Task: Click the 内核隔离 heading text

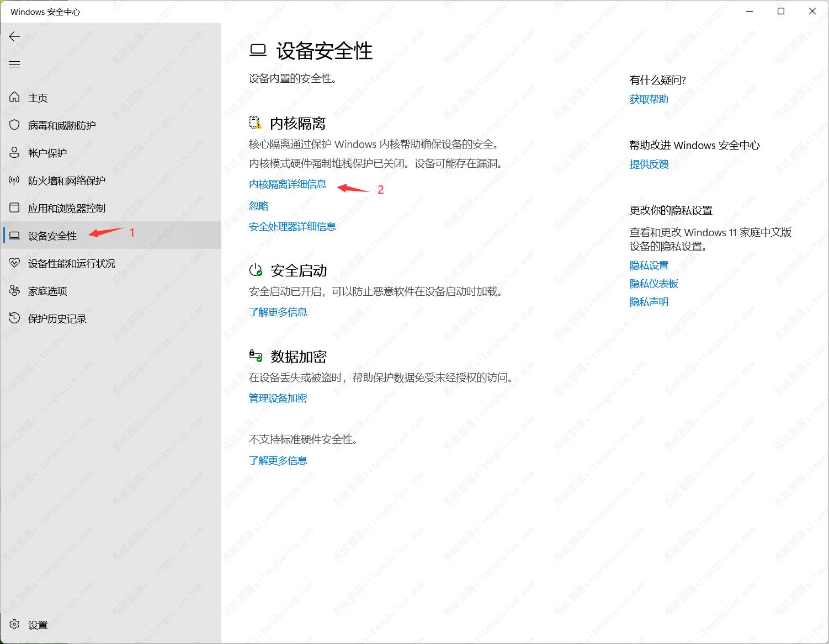Action: pyautogui.click(x=298, y=123)
